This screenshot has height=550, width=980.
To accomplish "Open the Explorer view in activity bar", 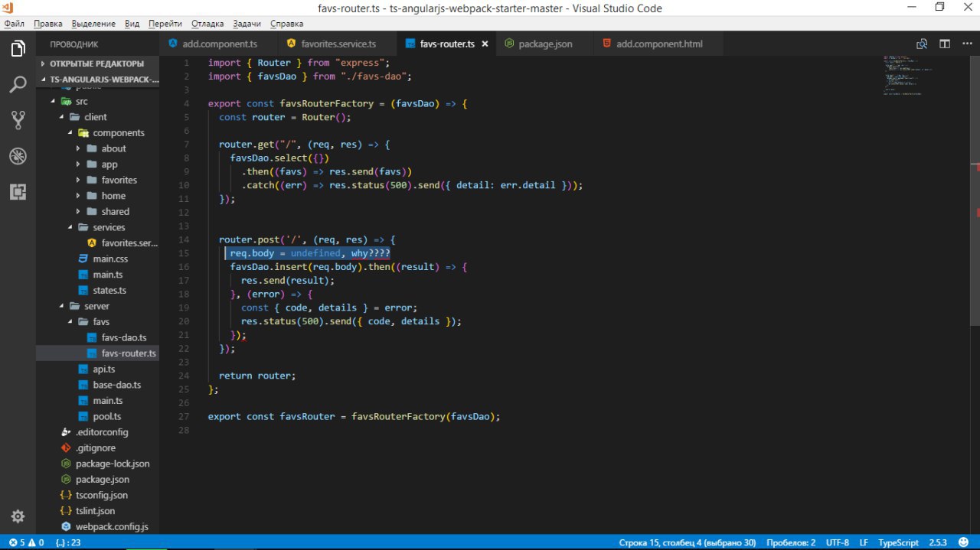I will pyautogui.click(x=18, y=49).
